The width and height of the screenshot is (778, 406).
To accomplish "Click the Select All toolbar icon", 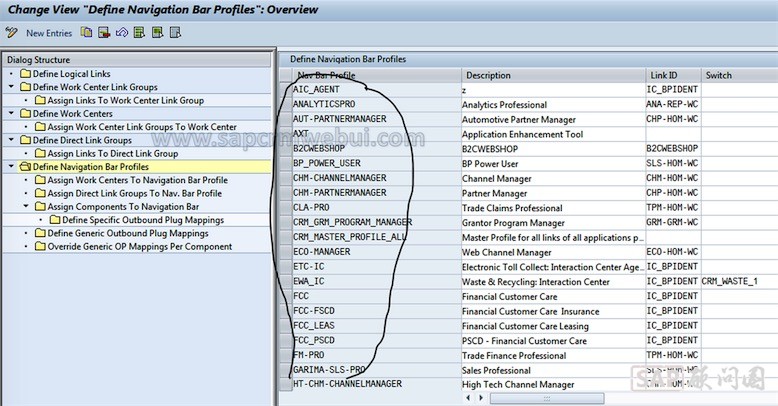I will (x=139, y=33).
